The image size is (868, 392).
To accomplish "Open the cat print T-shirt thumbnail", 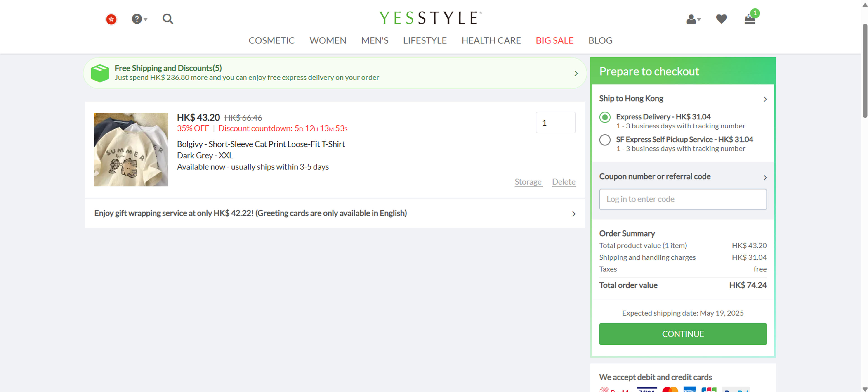I will [131, 150].
